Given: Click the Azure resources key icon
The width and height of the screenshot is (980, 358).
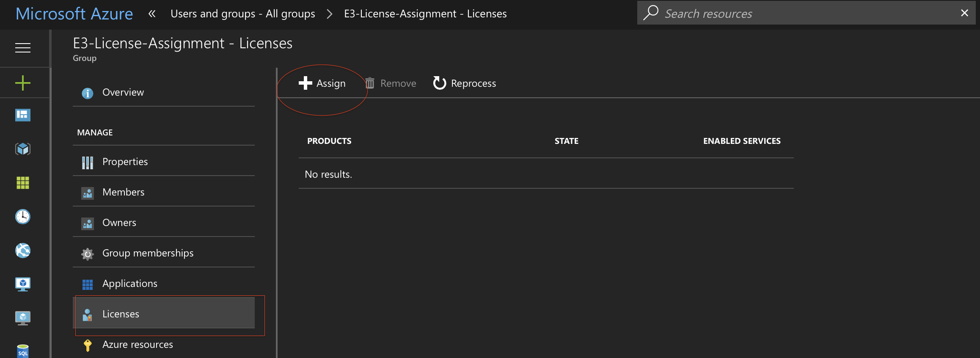Looking at the screenshot, I should (88, 346).
